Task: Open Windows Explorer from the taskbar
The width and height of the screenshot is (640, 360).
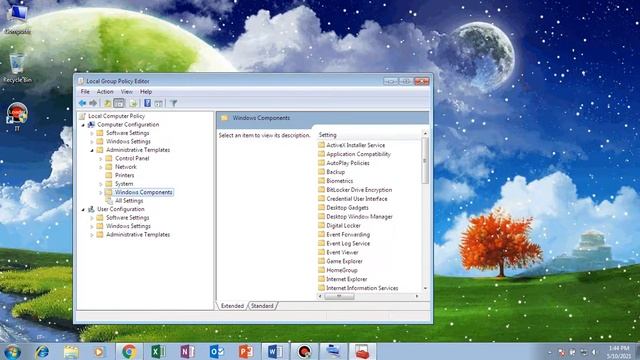Action: pyautogui.click(x=71, y=351)
